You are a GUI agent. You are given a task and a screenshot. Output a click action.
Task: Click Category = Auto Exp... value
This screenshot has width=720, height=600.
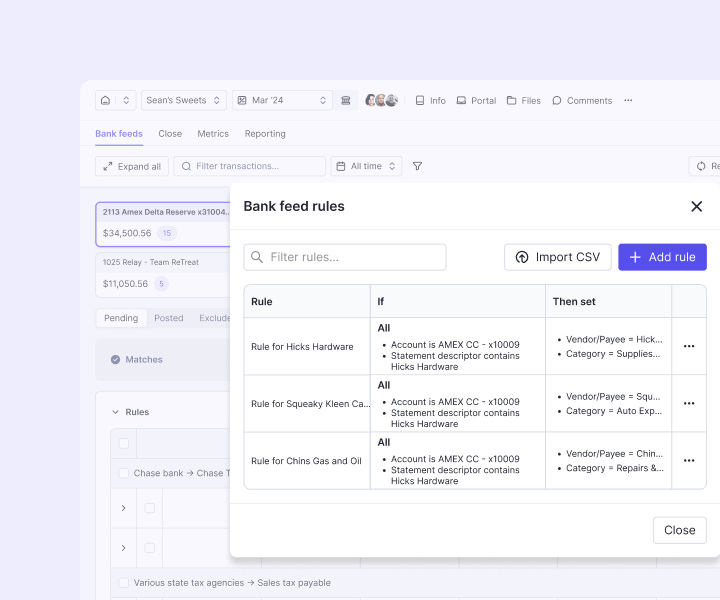point(614,411)
